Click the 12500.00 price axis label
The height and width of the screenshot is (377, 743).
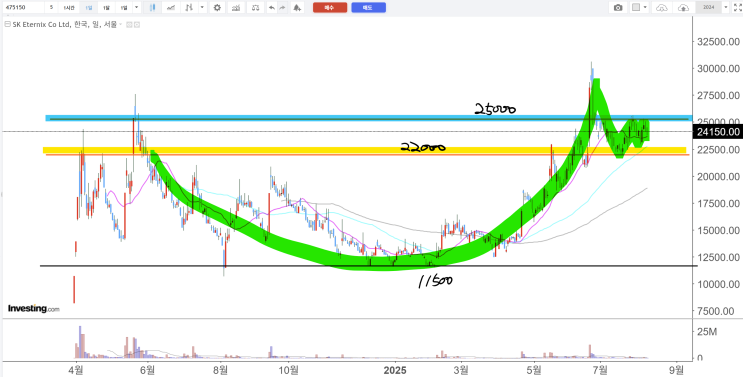(719, 257)
